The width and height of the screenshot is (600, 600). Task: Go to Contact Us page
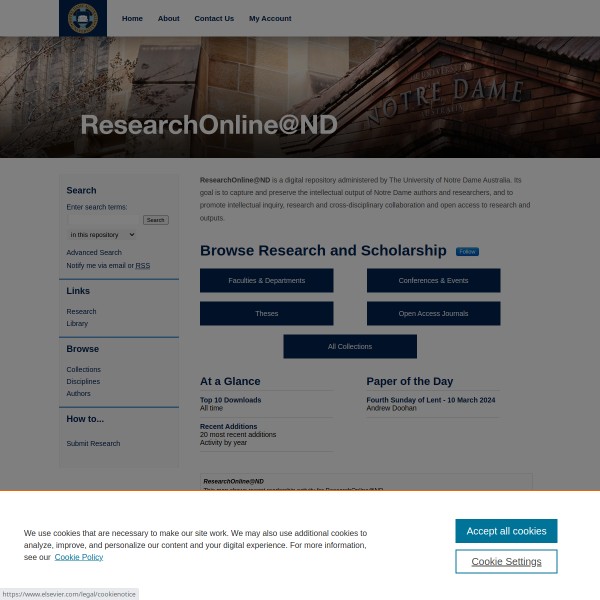pyautogui.click(x=214, y=18)
